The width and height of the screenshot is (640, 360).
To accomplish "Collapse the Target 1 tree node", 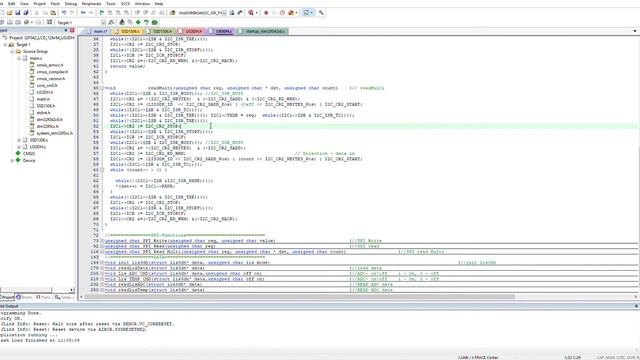I will pyautogui.click(x=6, y=44).
